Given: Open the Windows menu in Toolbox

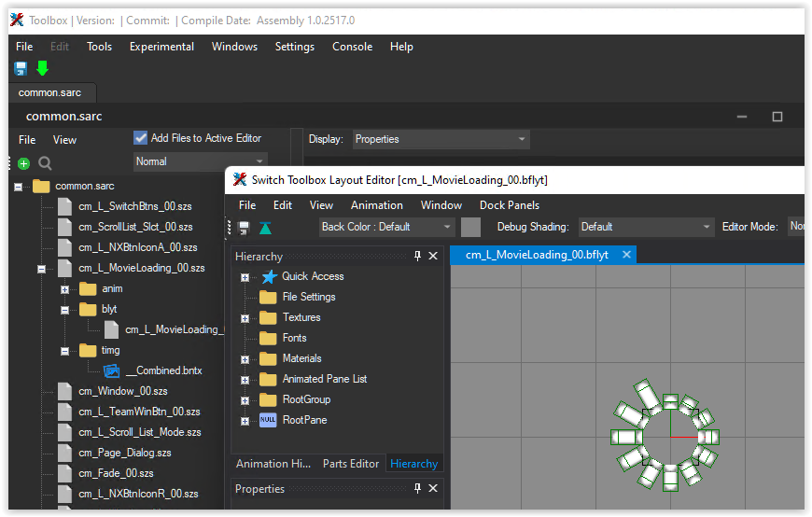Looking at the screenshot, I should [x=234, y=47].
